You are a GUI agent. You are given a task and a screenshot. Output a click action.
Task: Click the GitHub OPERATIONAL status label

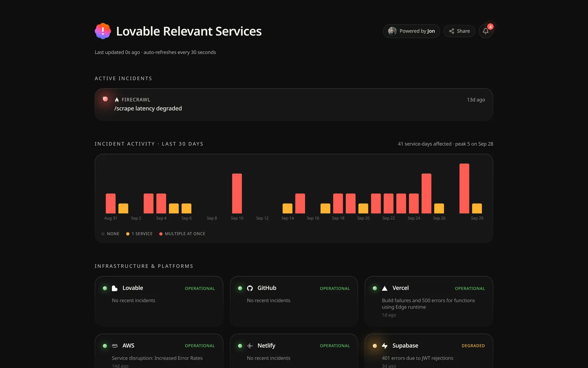[x=335, y=289]
